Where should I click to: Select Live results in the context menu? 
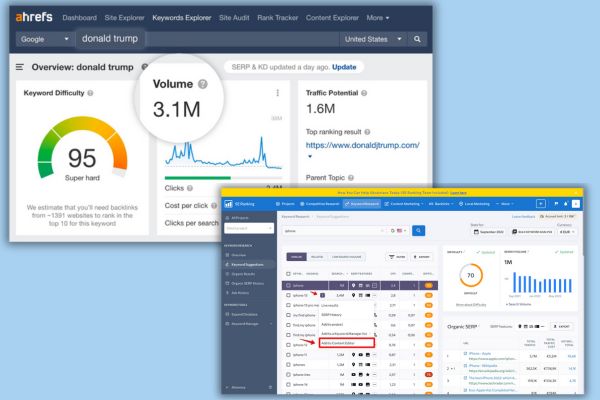(x=329, y=305)
